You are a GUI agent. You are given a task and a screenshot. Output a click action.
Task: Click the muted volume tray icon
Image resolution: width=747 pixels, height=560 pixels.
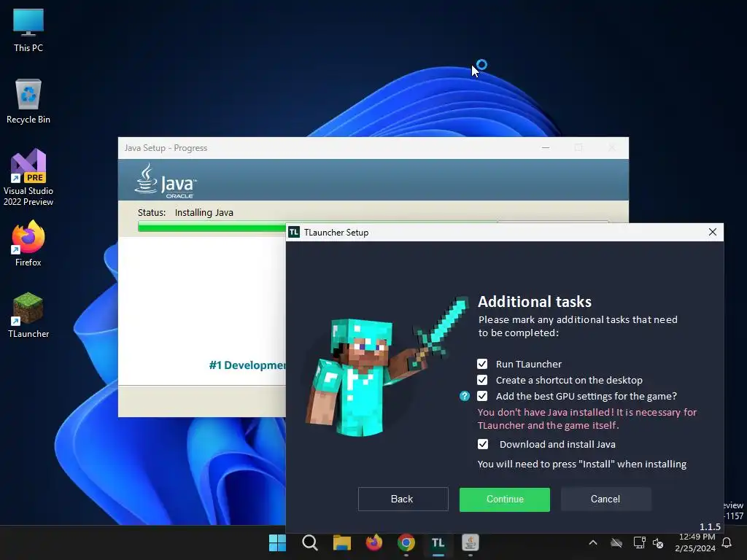pos(659,542)
